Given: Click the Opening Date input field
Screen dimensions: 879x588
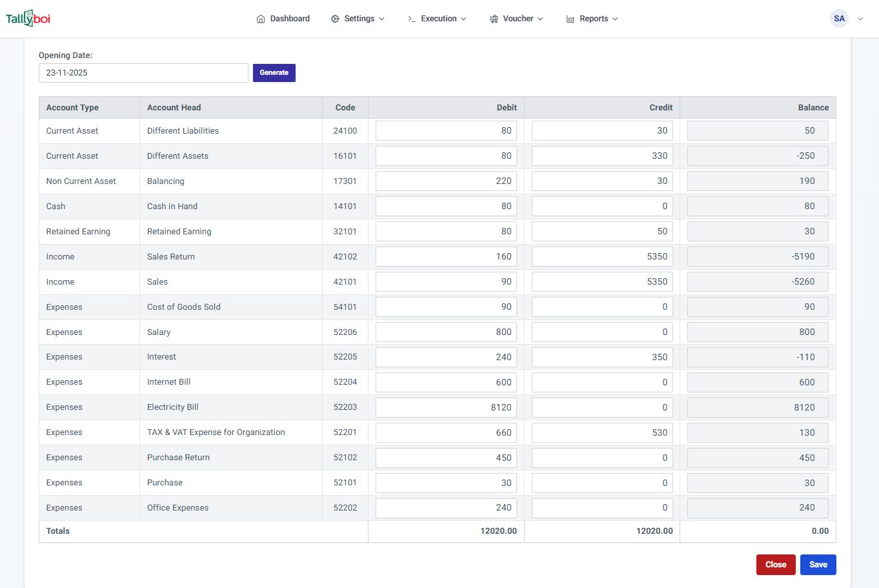Looking at the screenshot, I should 143,73.
